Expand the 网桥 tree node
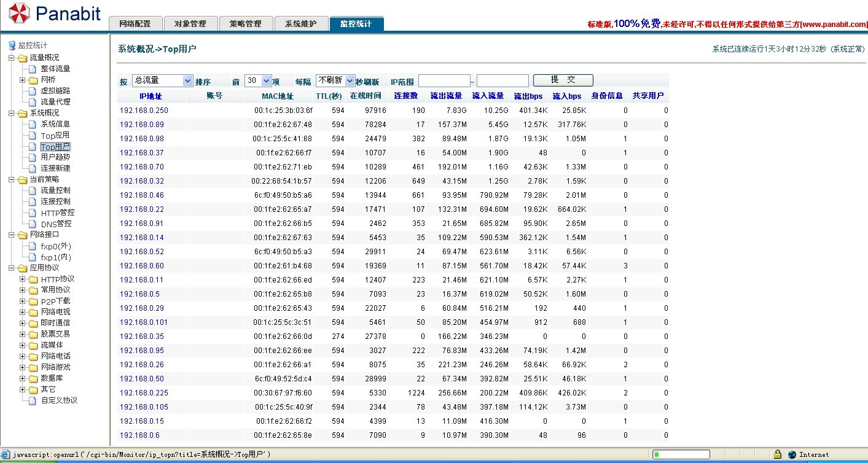This screenshot has width=868, height=463. (23, 80)
